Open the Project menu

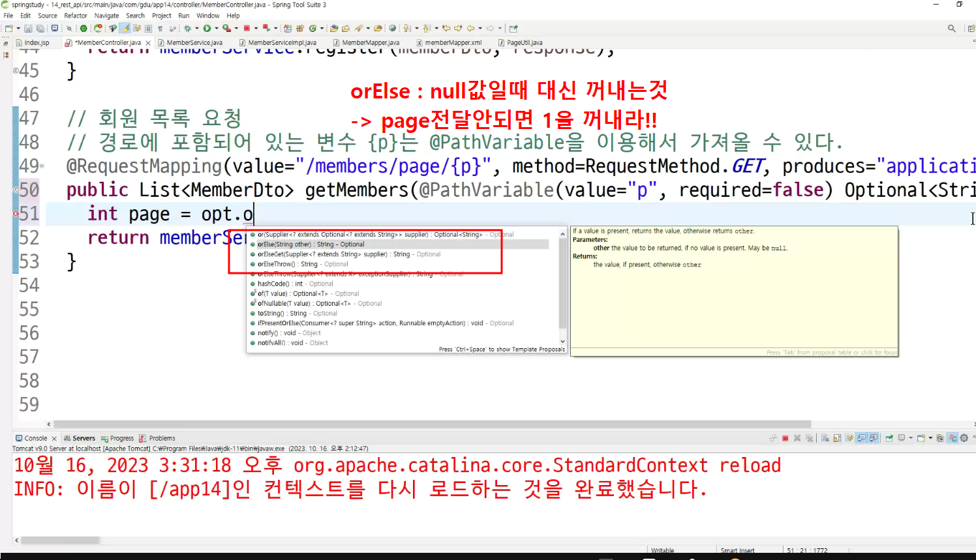point(161,16)
